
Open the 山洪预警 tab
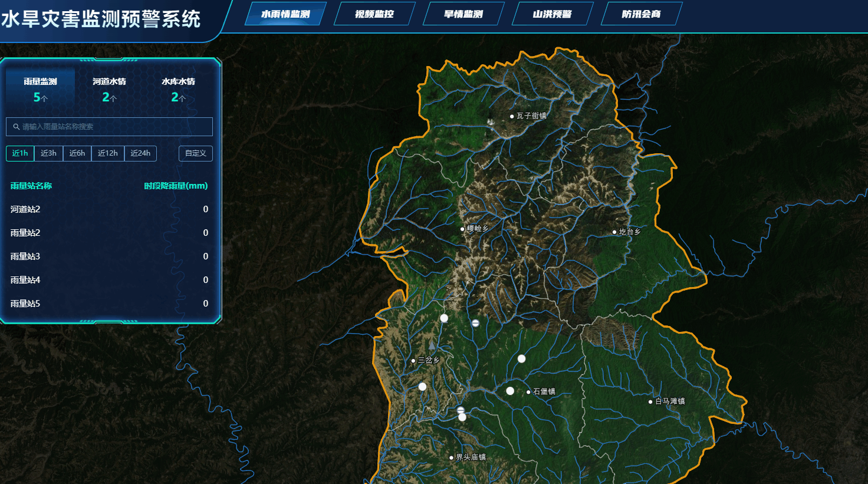click(x=553, y=14)
